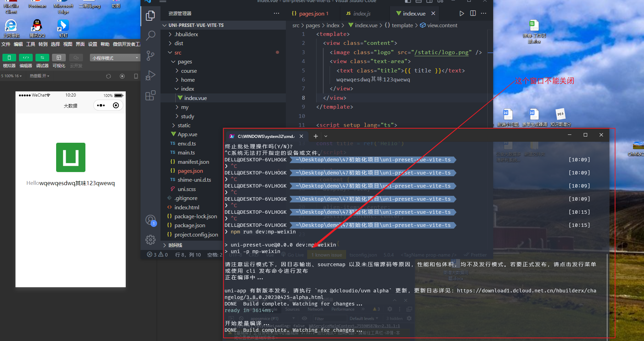The image size is (644, 341).
Task: Open the VS Code Explorer view icon
Action: [x=150, y=16]
